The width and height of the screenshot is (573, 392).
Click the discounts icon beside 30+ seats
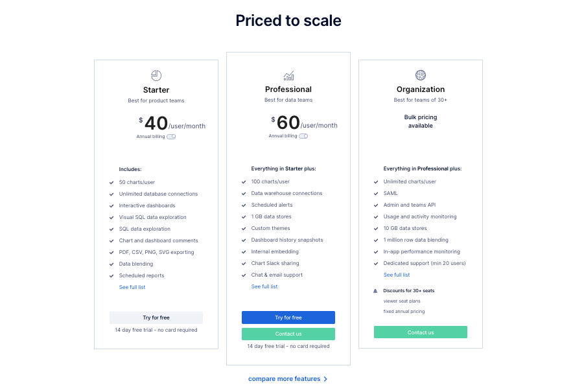[x=375, y=291]
